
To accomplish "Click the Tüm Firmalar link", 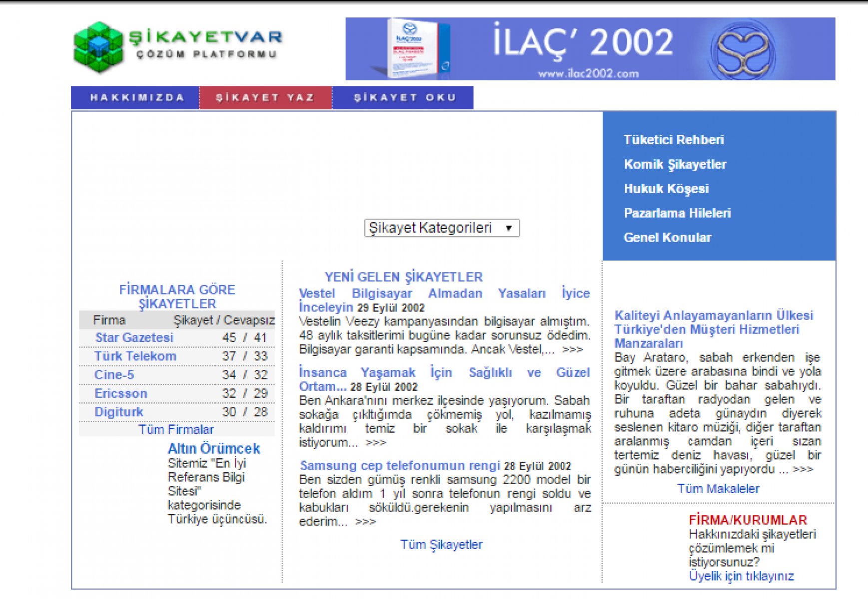I will click(x=176, y=430).
